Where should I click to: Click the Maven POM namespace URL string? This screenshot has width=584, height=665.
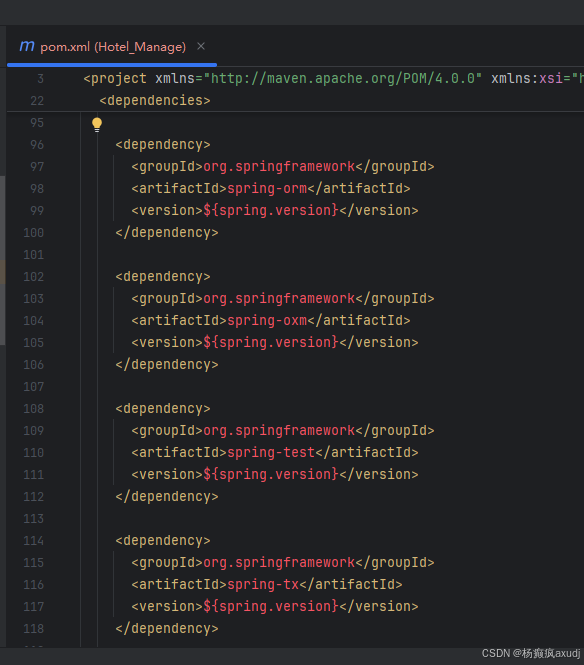point(343,78)
